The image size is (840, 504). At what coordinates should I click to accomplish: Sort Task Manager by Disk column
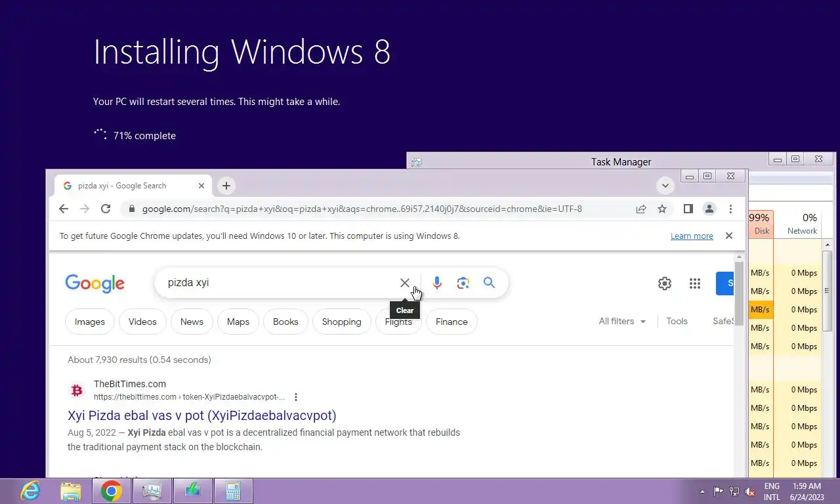[761, 223]
